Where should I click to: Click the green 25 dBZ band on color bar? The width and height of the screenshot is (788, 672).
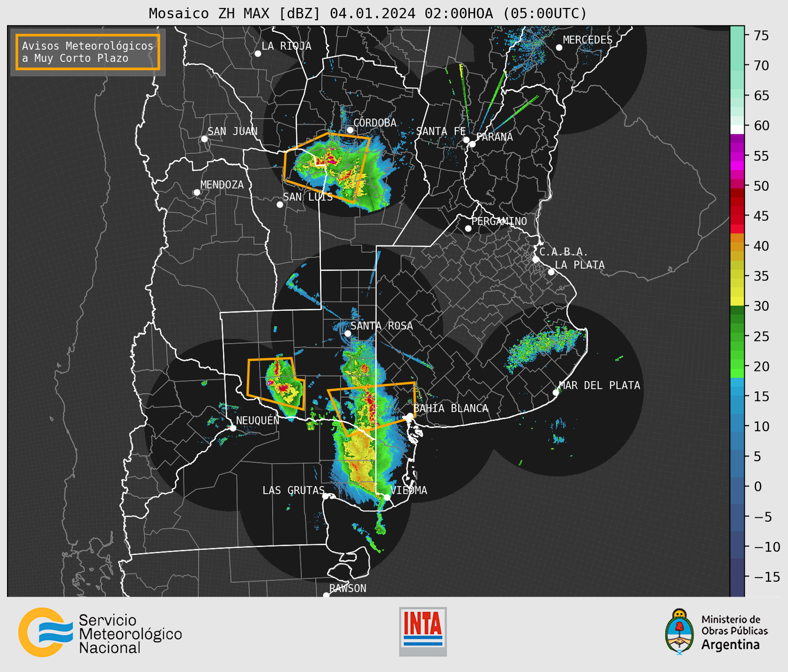(x=737, y=336)
